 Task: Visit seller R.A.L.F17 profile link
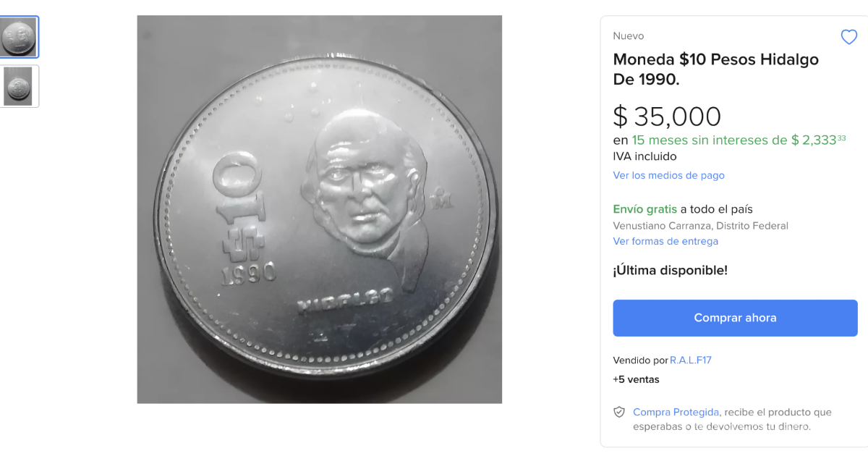tap(691, 360)
